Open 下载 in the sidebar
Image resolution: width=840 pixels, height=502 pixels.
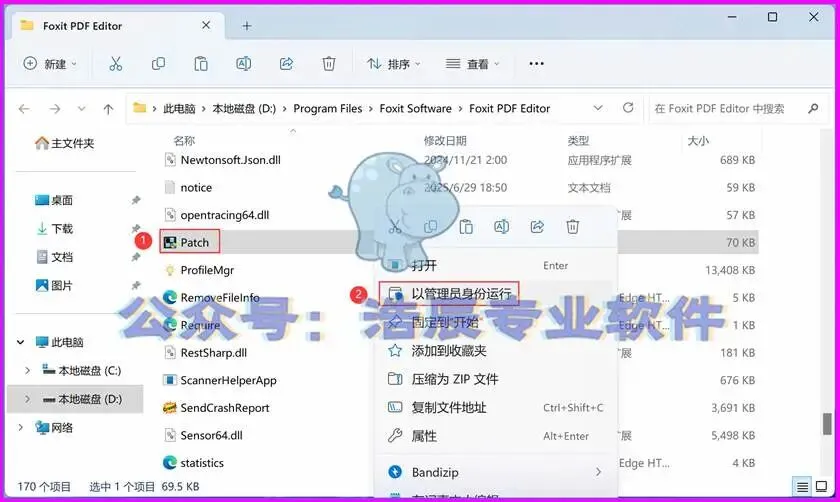[x=54, y=229]
